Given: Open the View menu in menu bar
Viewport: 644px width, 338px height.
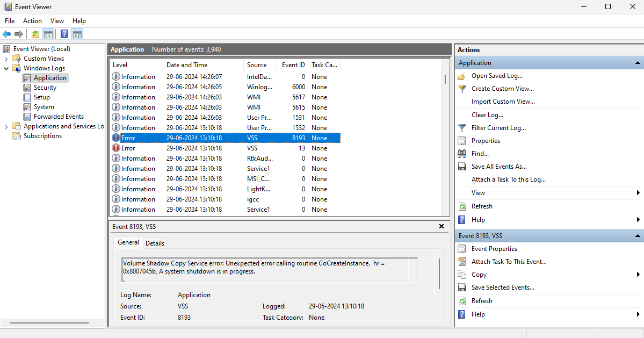Looking at the screenshot, I should pos(57,21).
